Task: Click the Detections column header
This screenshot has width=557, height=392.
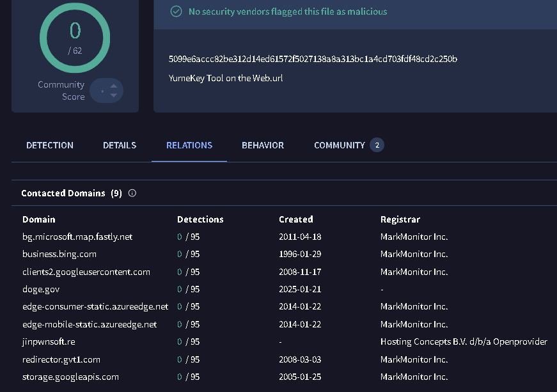Action: point(200,219)
